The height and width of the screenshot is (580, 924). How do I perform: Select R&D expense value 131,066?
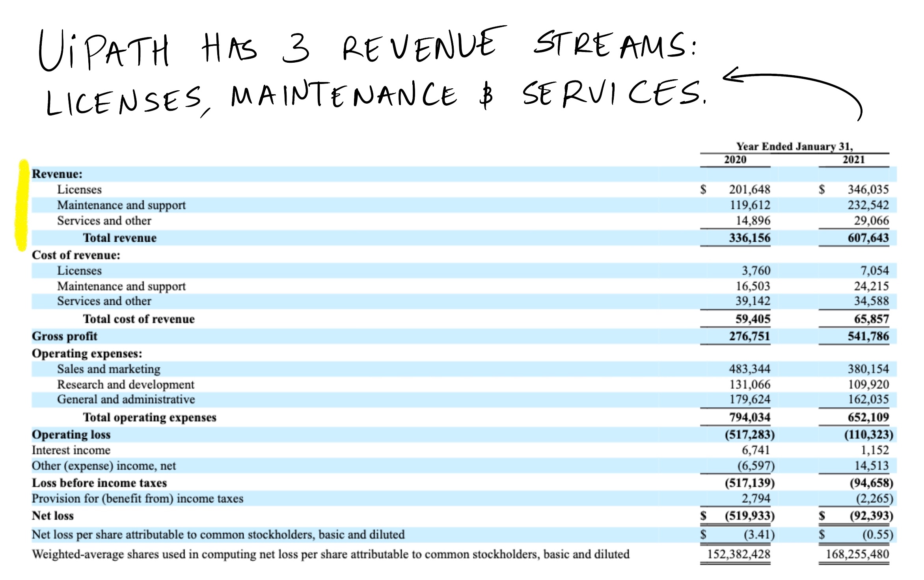tap(750, 384)
